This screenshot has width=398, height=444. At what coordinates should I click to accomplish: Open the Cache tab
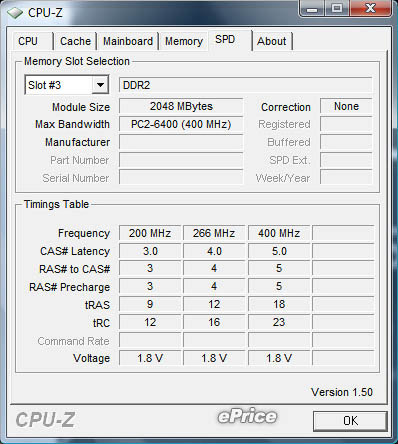(x=75, y=41)
